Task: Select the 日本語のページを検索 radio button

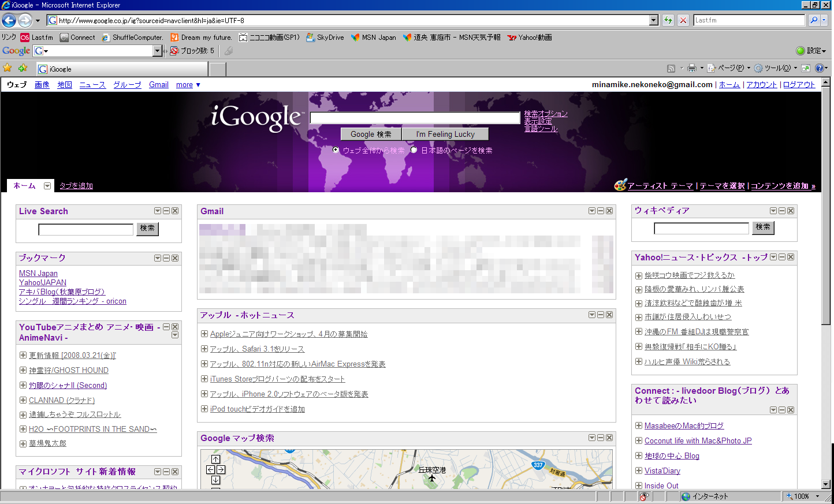Action: pos(414,150)
